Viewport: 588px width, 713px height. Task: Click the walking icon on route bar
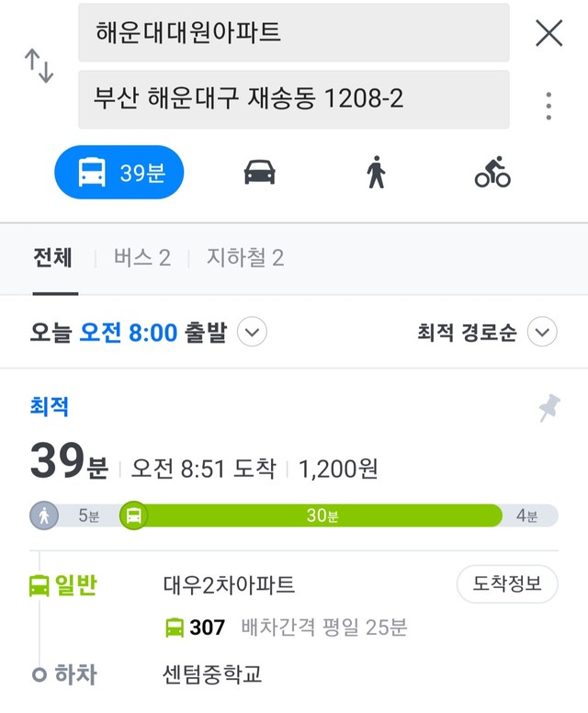pos(44,515)
